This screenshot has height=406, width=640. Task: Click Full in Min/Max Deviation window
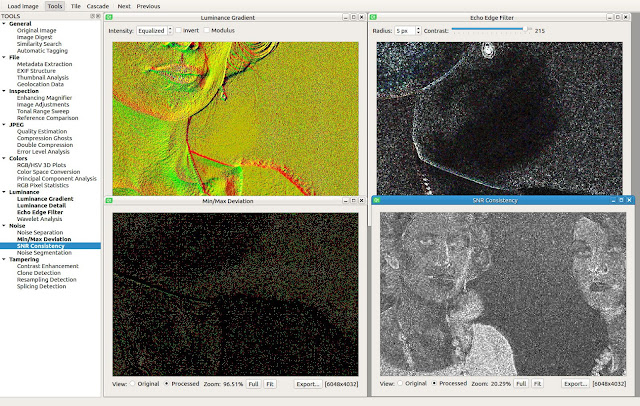click(253, 384)
